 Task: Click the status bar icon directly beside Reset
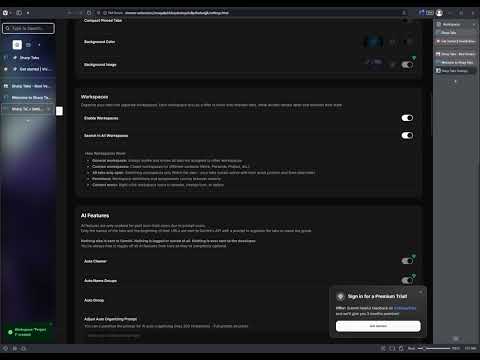coord(401,348)
